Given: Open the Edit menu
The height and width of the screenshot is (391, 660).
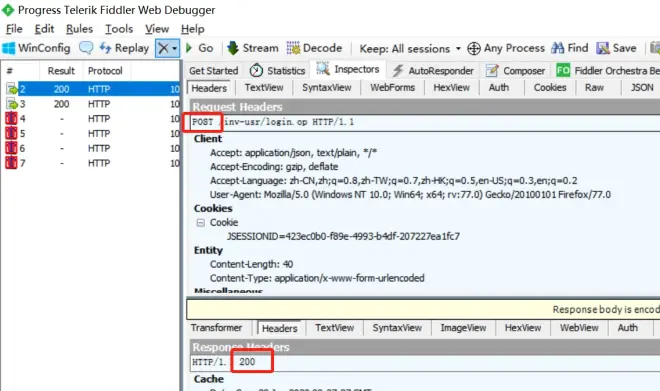Looking at the screenshot, I should tap(44, 29).
